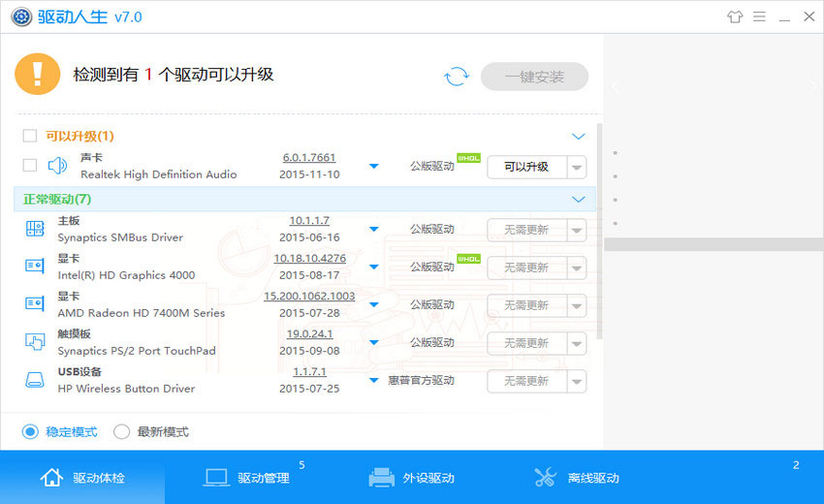Click WHQL badge on Realtek audio row

coord(469,158)
